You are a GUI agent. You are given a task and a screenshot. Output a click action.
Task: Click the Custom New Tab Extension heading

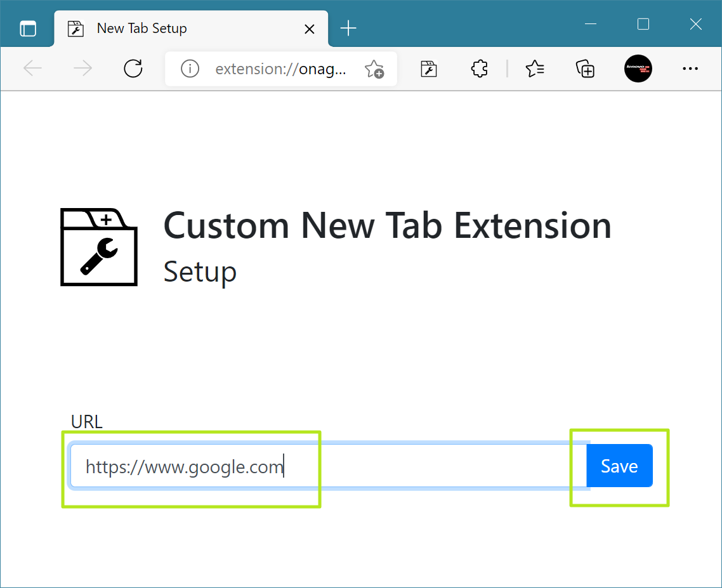(387, 226)
